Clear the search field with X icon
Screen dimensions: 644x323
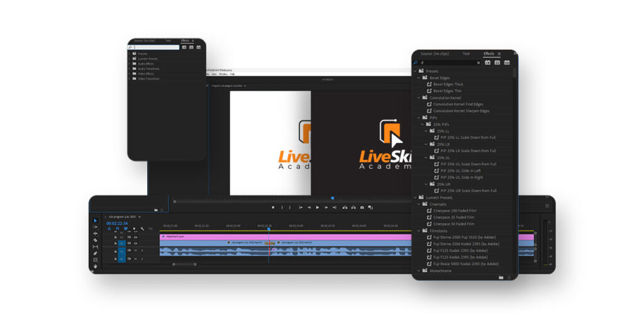pyautogui.click(x=478, y=62)
